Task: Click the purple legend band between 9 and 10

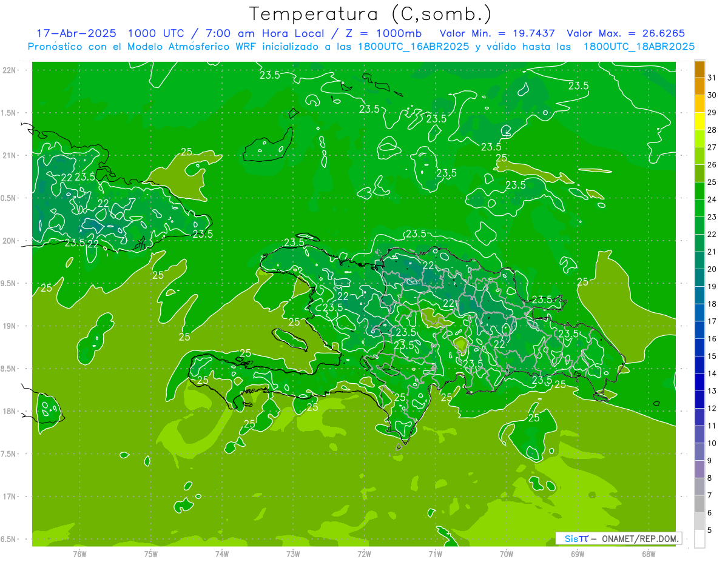Action: [x=699, y=452]
